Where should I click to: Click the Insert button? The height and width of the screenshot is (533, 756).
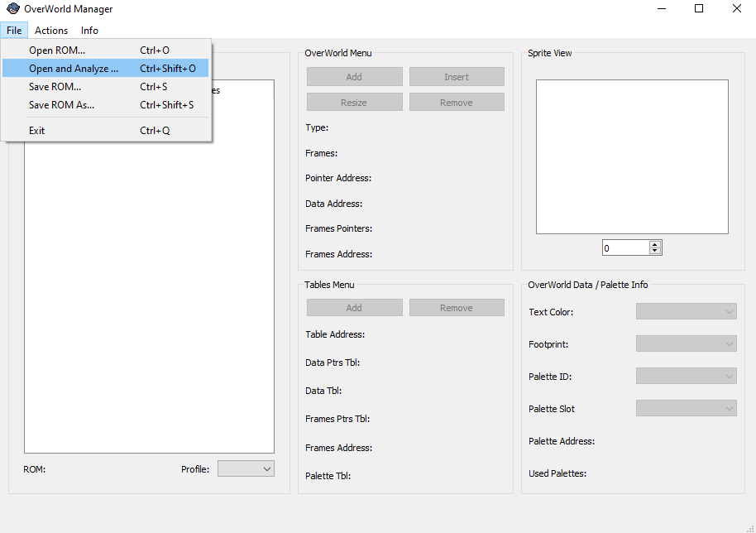[457, 77]
